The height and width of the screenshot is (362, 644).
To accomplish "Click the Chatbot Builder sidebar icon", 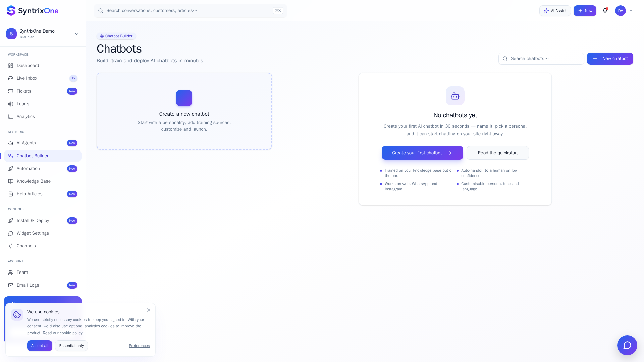I will [11, 156].
